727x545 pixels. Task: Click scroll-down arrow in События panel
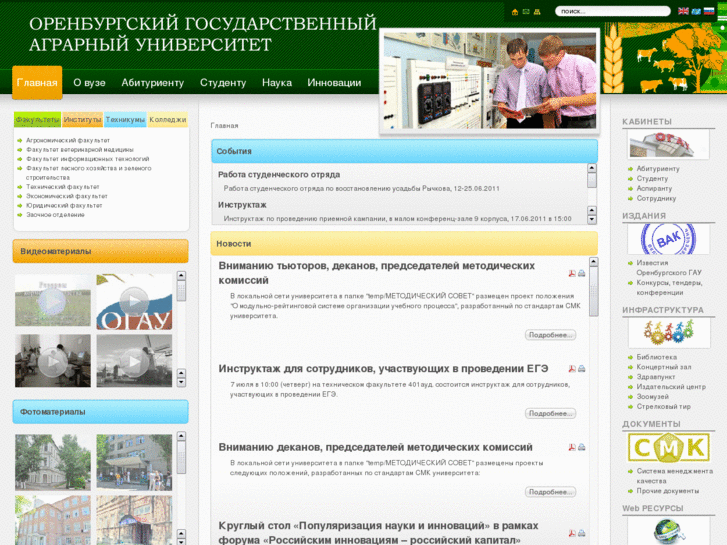coord(592,220)
